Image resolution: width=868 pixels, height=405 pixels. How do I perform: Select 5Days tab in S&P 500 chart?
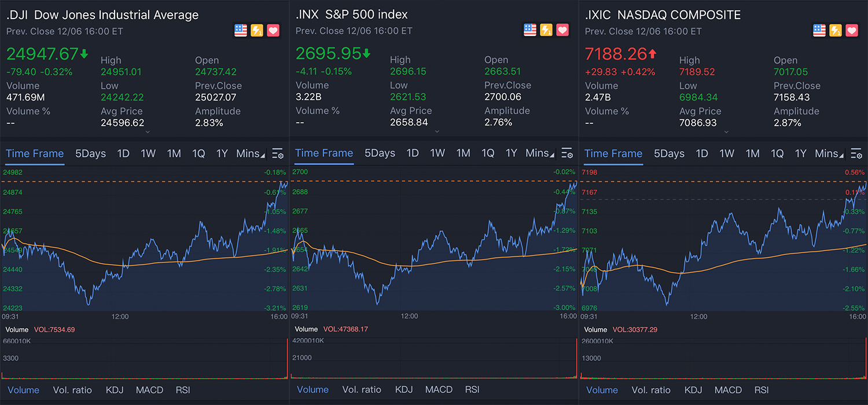coord(380,153)
